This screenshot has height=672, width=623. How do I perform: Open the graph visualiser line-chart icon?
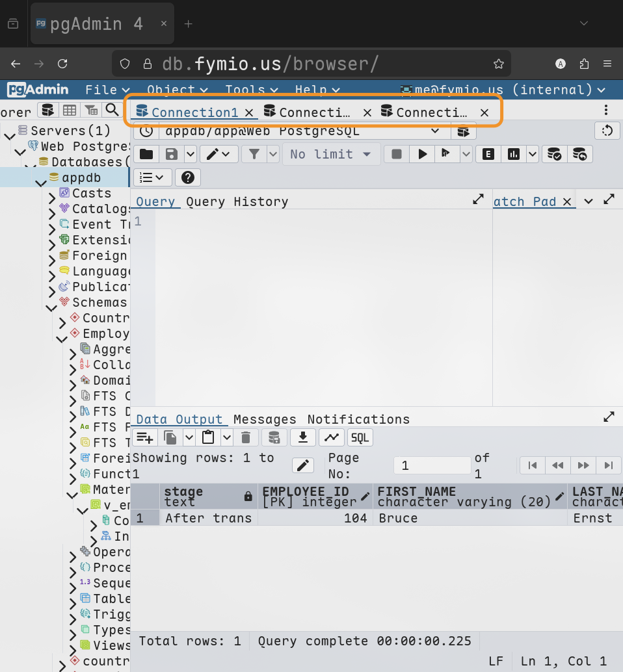pyautogui.click(x=332, y=437)
